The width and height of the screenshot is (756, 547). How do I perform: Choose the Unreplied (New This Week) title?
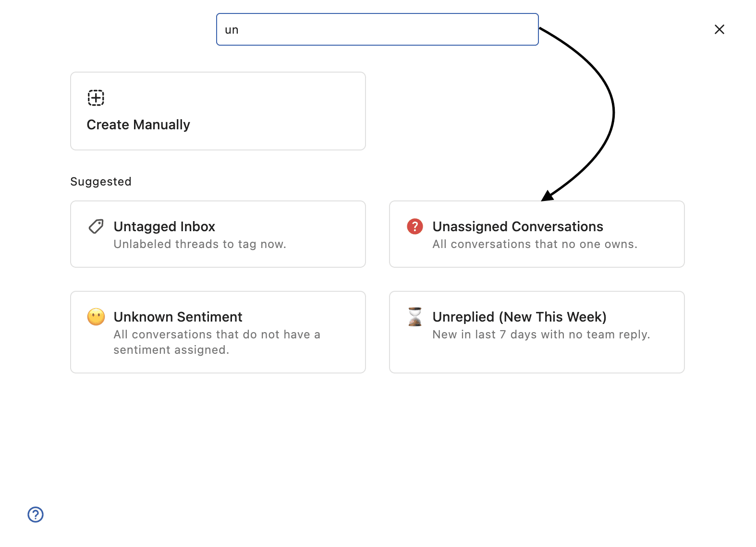click(x=519, y=317)
